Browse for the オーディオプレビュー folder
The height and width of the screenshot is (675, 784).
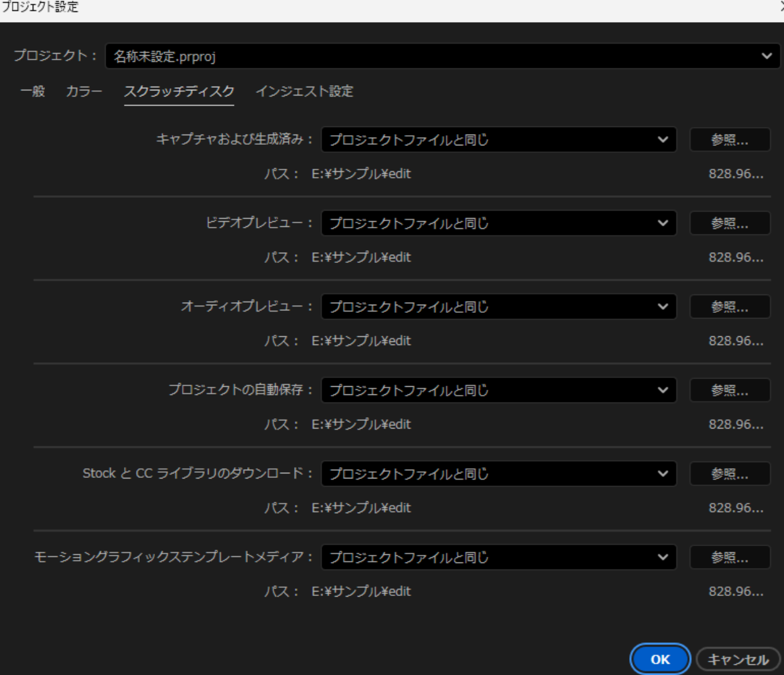point(730,307)
